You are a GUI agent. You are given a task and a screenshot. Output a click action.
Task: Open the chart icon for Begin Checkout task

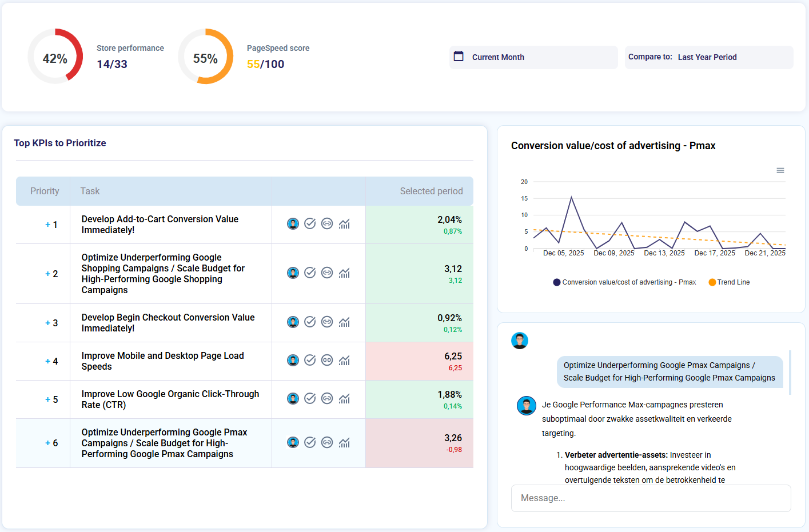click(344, 322)
